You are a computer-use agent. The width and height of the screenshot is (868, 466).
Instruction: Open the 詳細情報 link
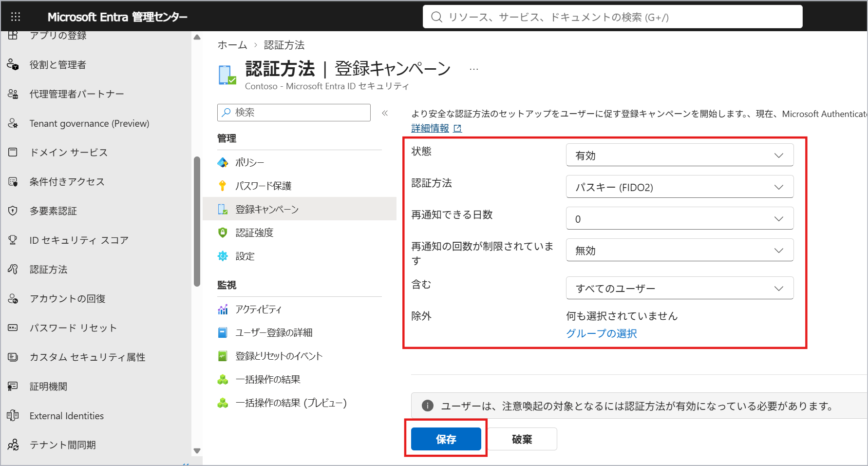[436, 128]
